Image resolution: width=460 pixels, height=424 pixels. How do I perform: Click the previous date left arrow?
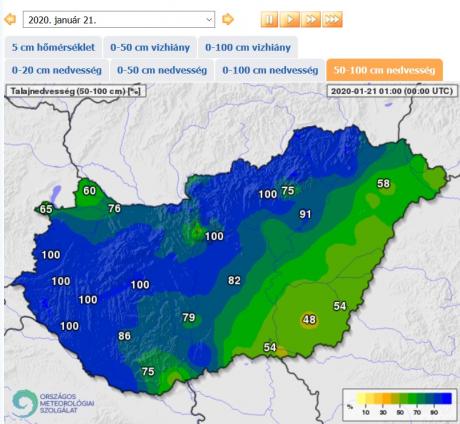tap(10, 19)
